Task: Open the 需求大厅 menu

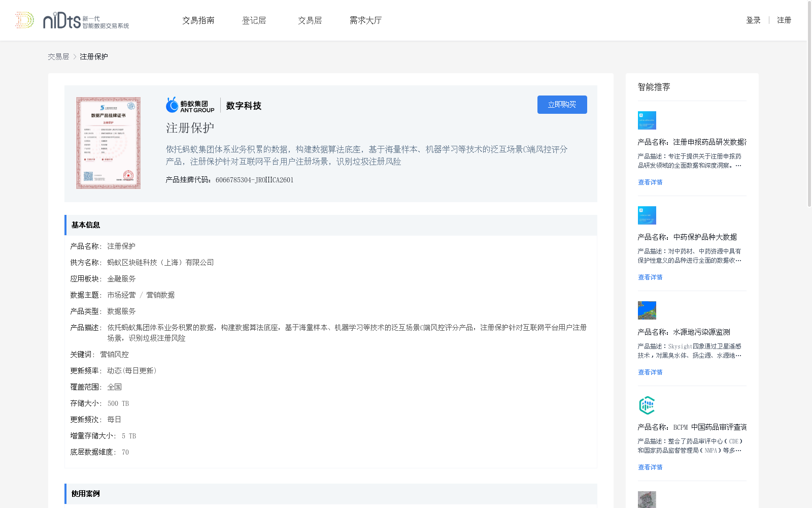Action: (365, 20)
